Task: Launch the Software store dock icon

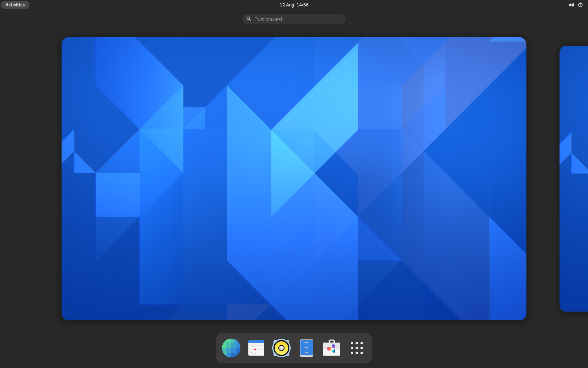Action: [331, 348]
